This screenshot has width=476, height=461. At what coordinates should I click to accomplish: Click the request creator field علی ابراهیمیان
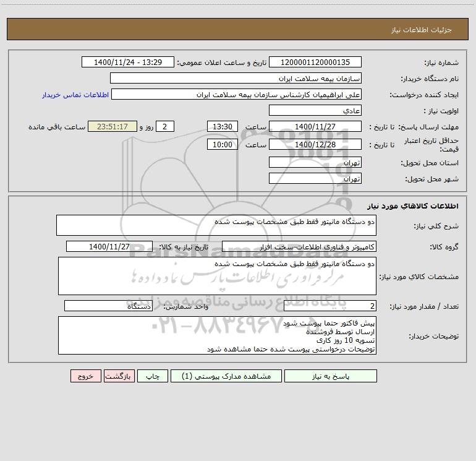pos(236,94)
